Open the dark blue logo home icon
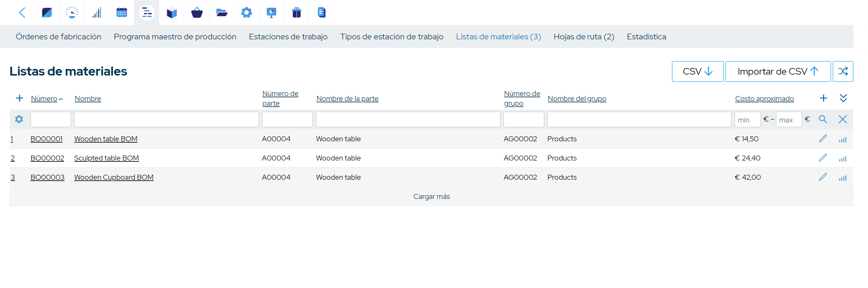 [47, 13]
